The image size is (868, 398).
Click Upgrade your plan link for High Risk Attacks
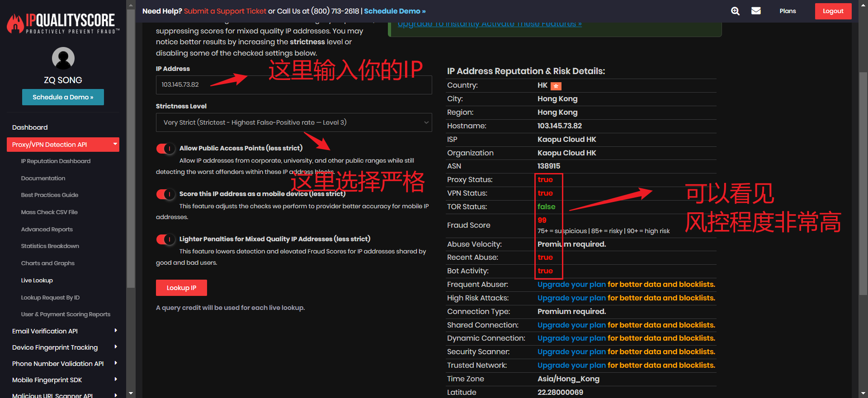(571, 298)
